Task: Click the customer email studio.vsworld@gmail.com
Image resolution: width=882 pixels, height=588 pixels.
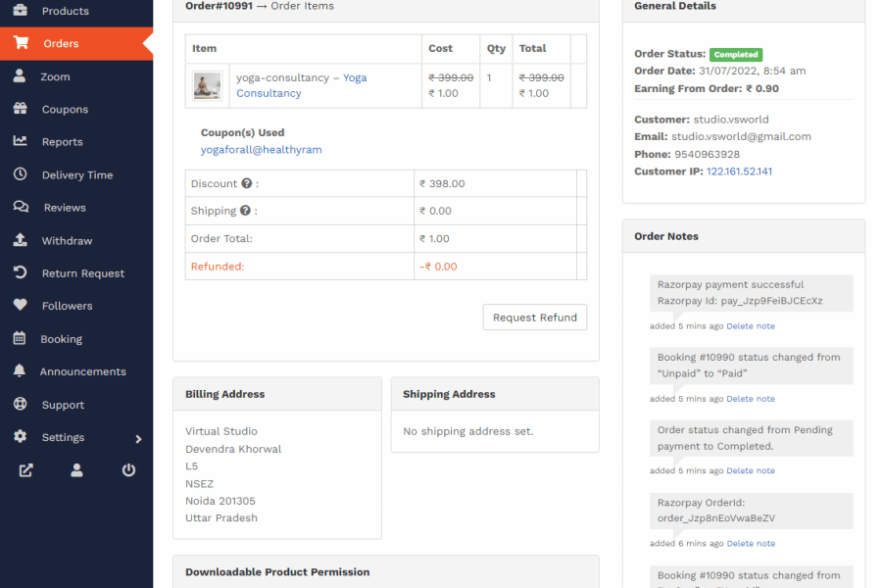Action: [x=741, y=137]
